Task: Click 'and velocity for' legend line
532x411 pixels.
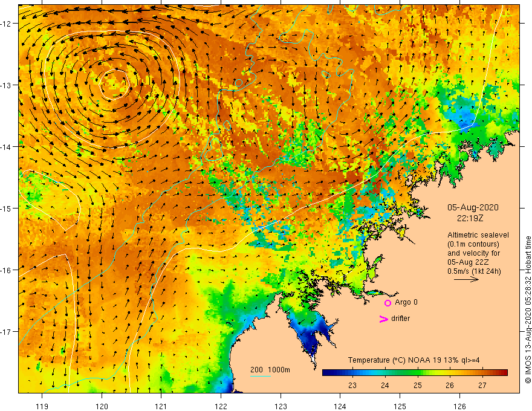Action: pos(473,253)
